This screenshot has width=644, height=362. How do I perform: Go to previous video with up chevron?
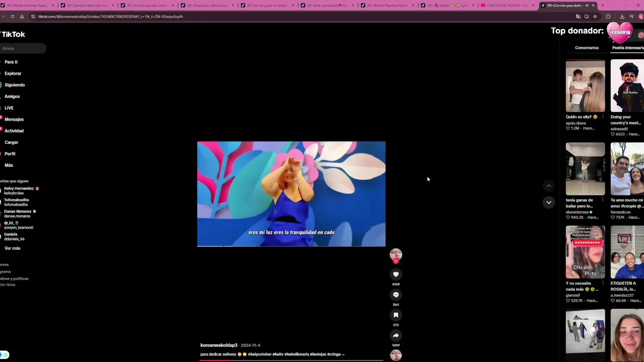(549, 186)
